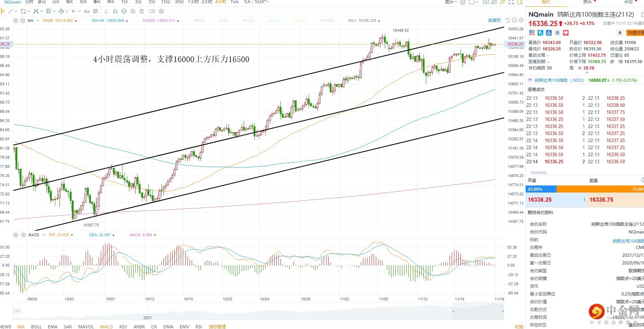Open MA indicator settings gear
The image size is (644, 329).
(x=16, y=20)
